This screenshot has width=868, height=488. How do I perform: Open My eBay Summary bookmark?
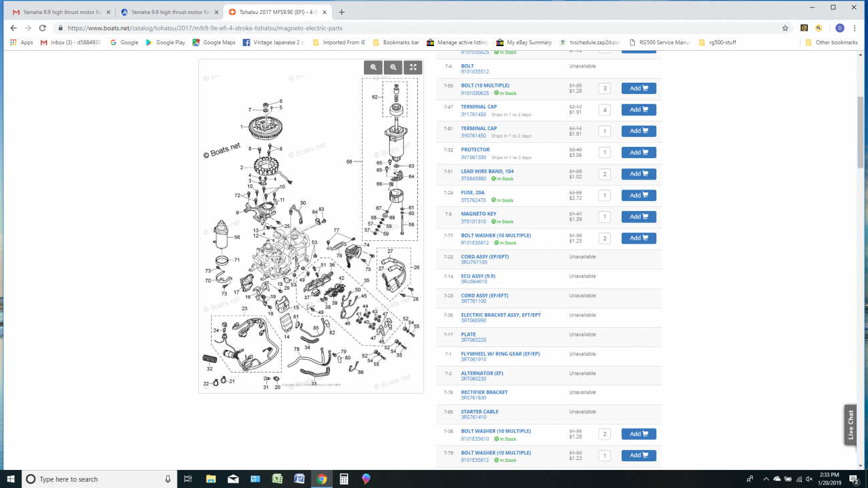(524, 42)
